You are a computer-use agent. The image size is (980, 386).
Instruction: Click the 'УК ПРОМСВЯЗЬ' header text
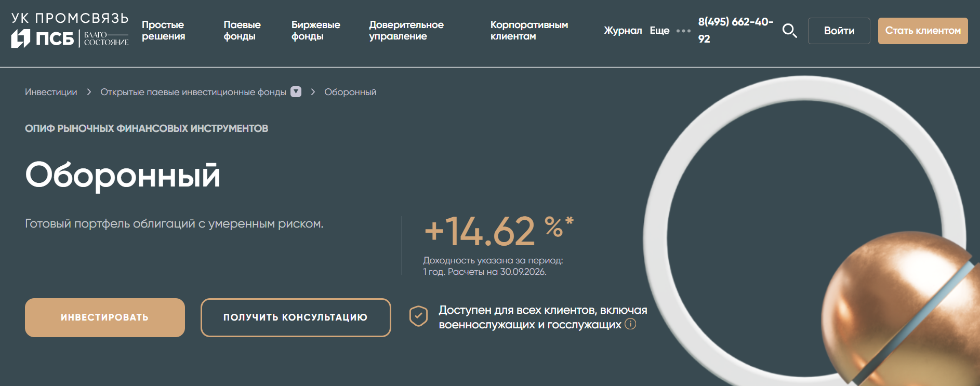coord(70,18)
